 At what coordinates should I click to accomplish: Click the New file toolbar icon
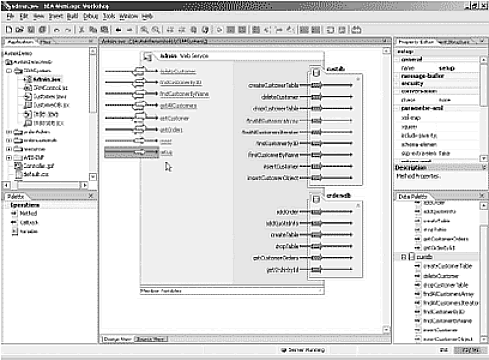(x=9, y=30)
